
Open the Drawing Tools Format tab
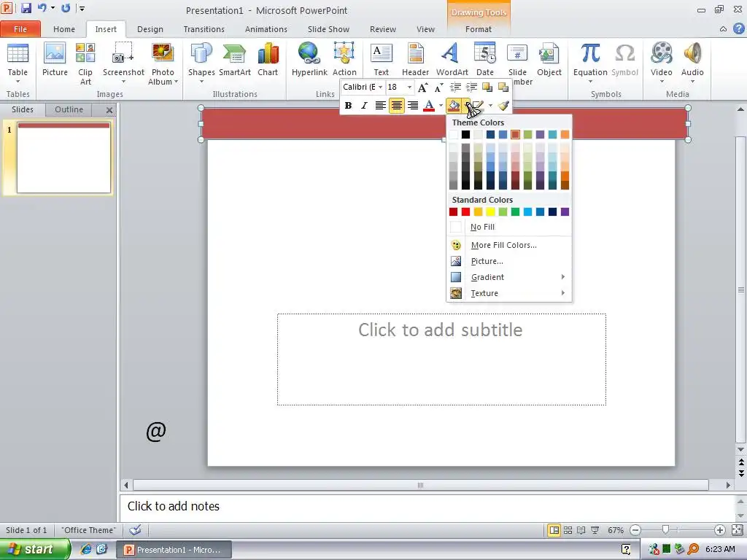click(479, 29)
